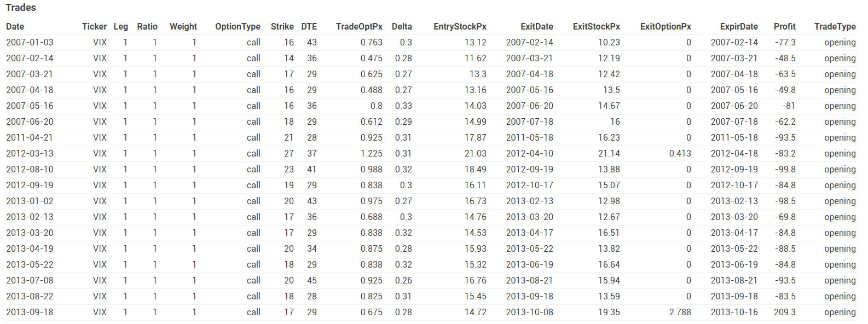Click the Profit column header

point(785,26)
